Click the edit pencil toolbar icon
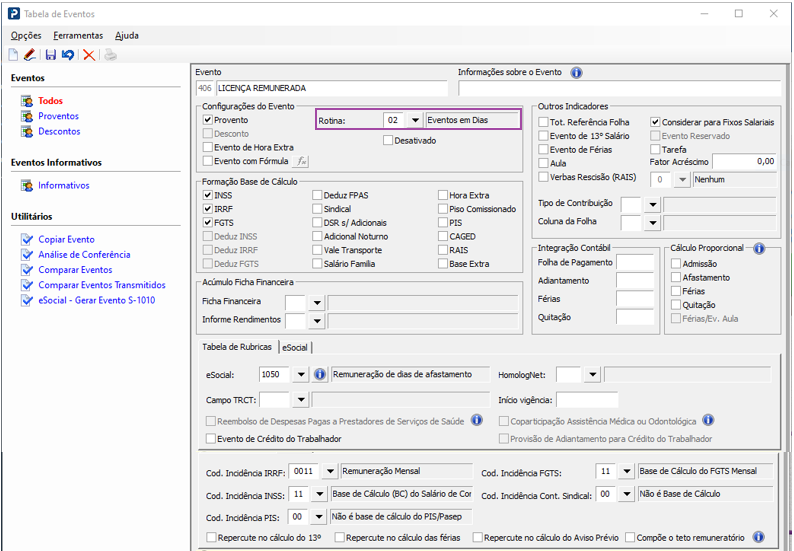The height and width of the screenshot is (551, 794). click(x=30, y=55)
